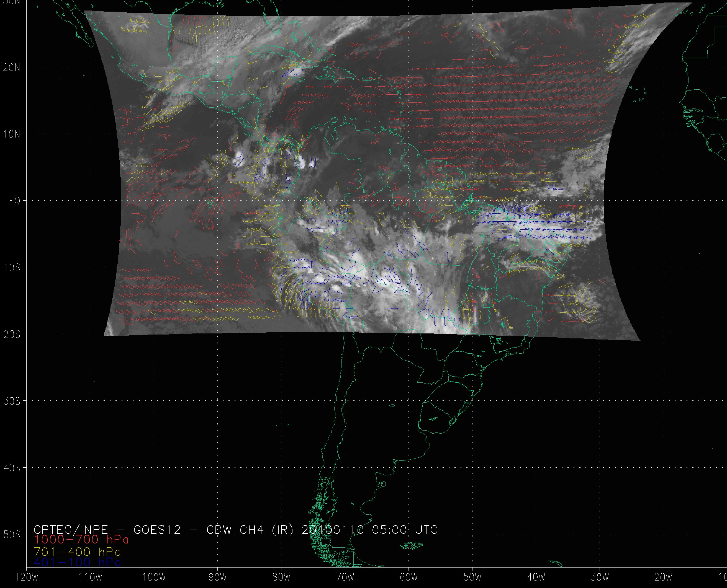This screenshot has width=727, height=588.
Task: Click the red 1000-700 hPa legend entry
Action: (81, 540)
